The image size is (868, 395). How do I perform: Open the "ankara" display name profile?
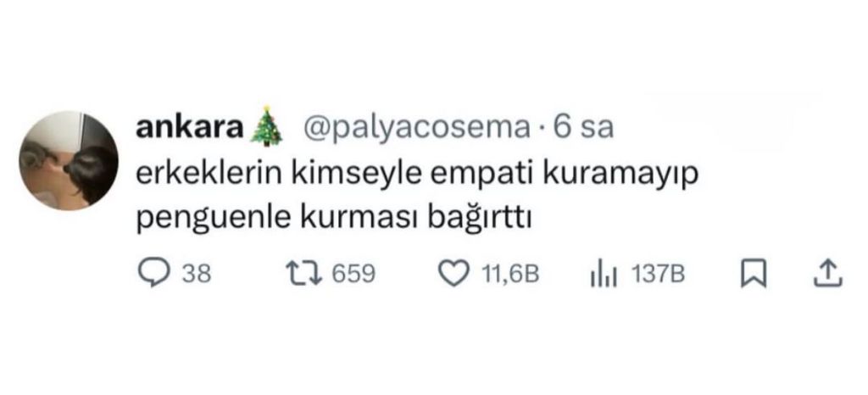click(190, 129)
